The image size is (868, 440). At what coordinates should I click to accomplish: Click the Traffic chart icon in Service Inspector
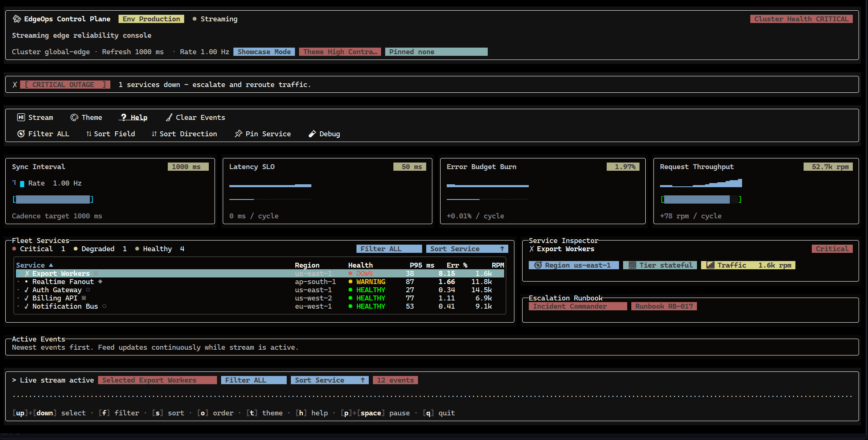coord(710,265)
